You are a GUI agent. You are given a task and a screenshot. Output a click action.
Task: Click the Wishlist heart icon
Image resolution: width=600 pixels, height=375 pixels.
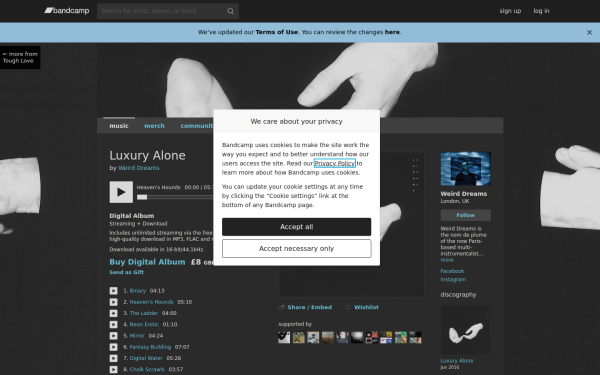point(348,307)
